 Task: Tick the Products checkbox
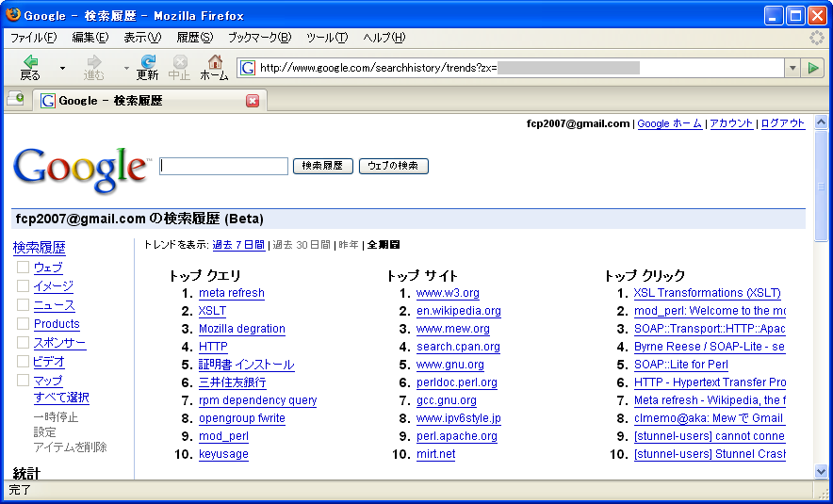pyautogui.click(x=23, y=323)
